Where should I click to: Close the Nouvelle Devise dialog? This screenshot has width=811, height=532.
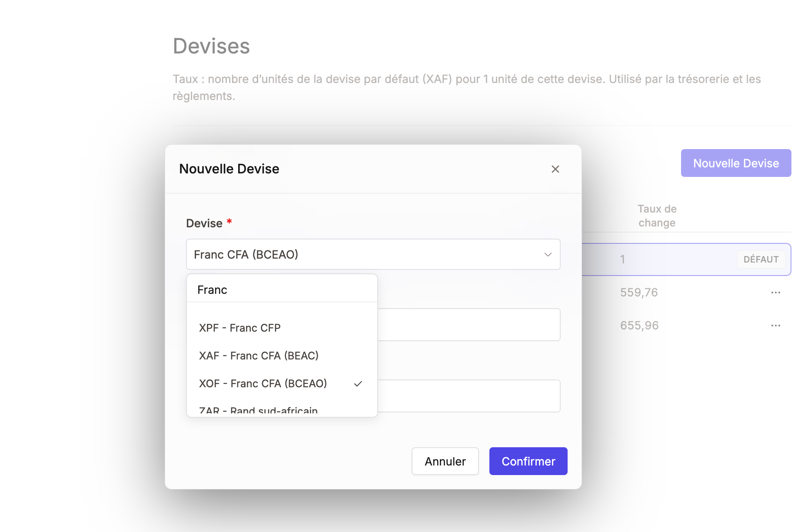[x=555, y=169]
